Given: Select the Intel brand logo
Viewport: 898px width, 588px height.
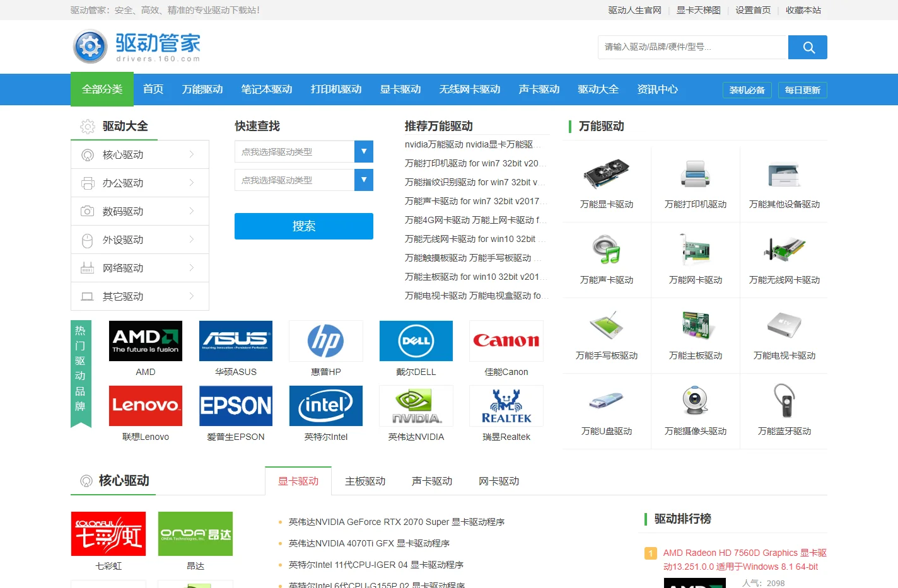Looking at the screenshot, I should pos(326,406).
